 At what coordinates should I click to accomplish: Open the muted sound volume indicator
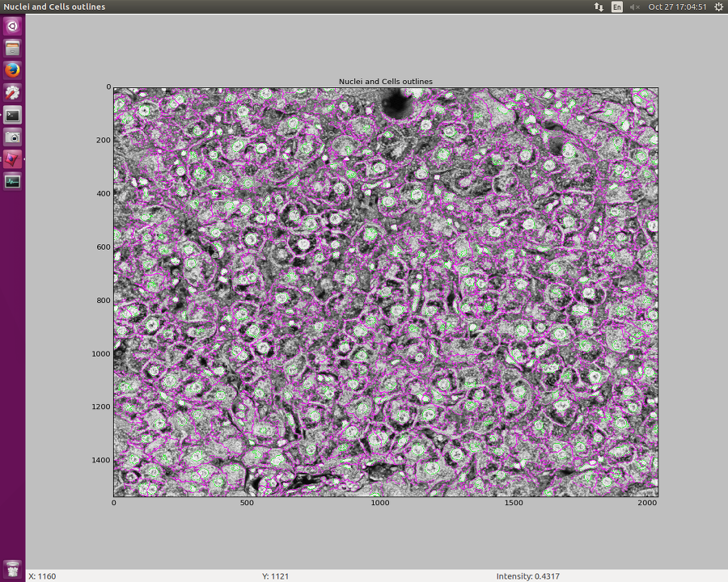[635, 7]
